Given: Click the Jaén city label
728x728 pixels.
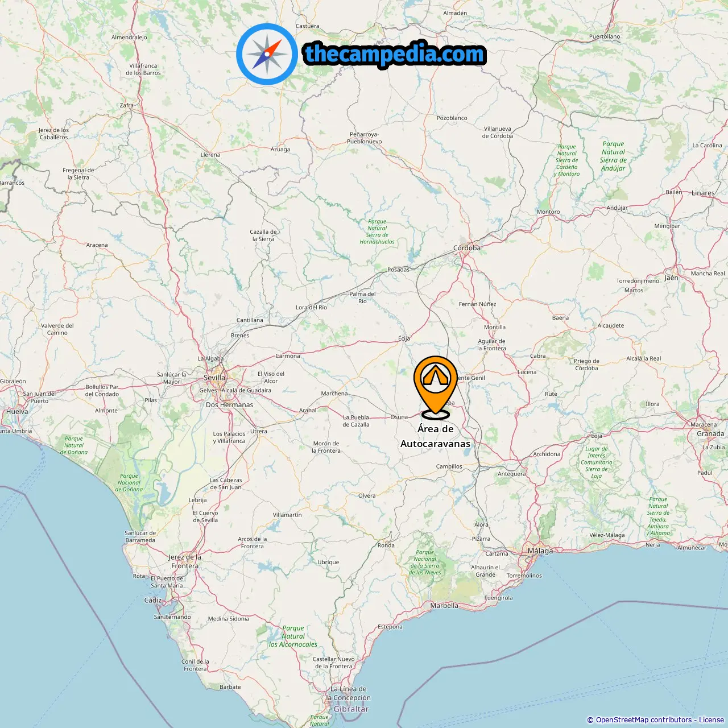Looking at the screenshot, I should point(672,278).
